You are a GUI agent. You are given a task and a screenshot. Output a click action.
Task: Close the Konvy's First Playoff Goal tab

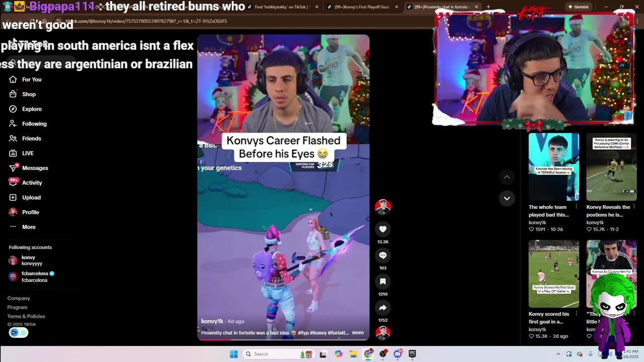[x=396, y=7]
